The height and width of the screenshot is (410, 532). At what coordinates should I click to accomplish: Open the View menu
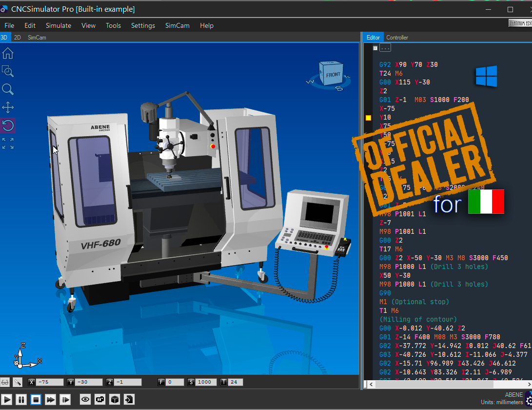pos(89,25)
